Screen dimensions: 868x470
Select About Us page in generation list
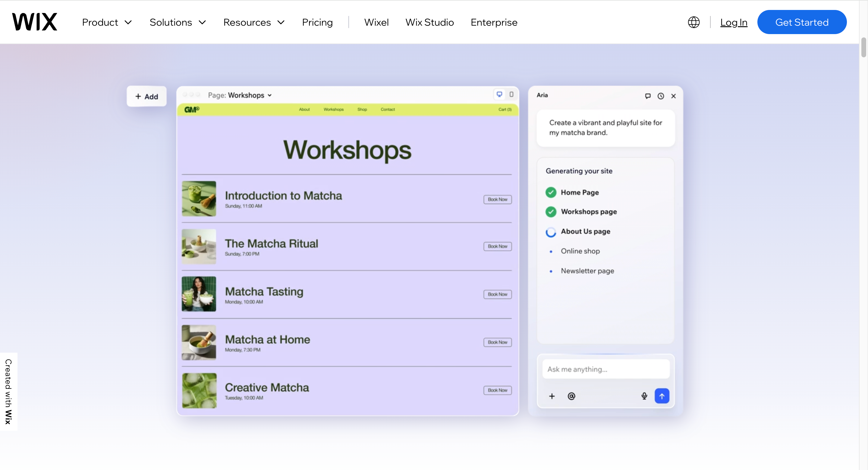click(x=585, y=231)
